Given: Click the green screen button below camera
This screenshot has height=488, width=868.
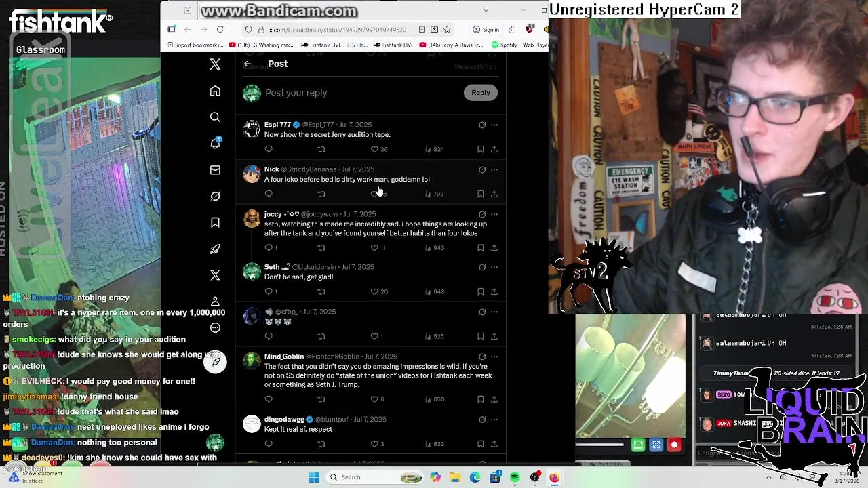Looking at the screenshot, I should tap(638, 445).
